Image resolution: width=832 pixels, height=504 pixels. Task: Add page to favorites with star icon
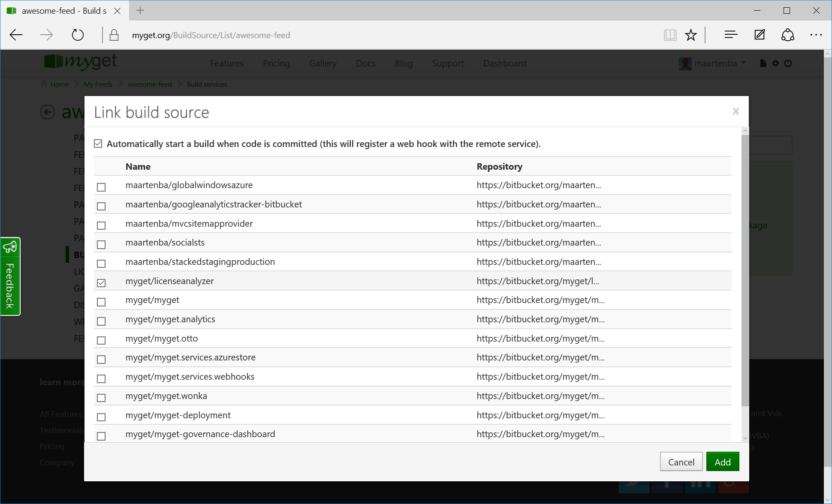pyautogui.click(x=691, y=35)
